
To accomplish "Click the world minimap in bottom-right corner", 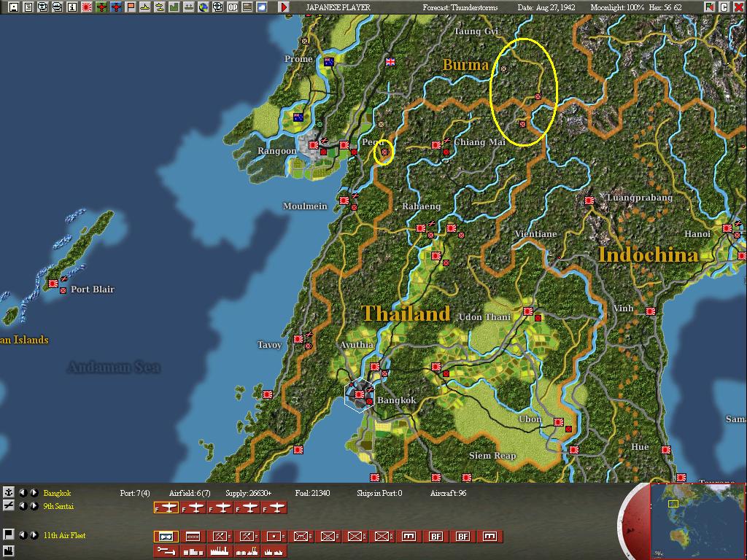I will (x=697, y=521).
